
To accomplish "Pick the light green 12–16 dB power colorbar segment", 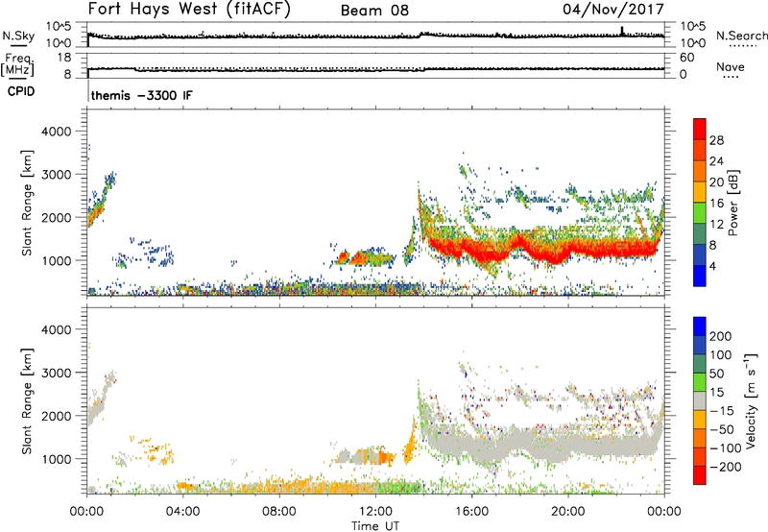I will click(x=700, y=213).
